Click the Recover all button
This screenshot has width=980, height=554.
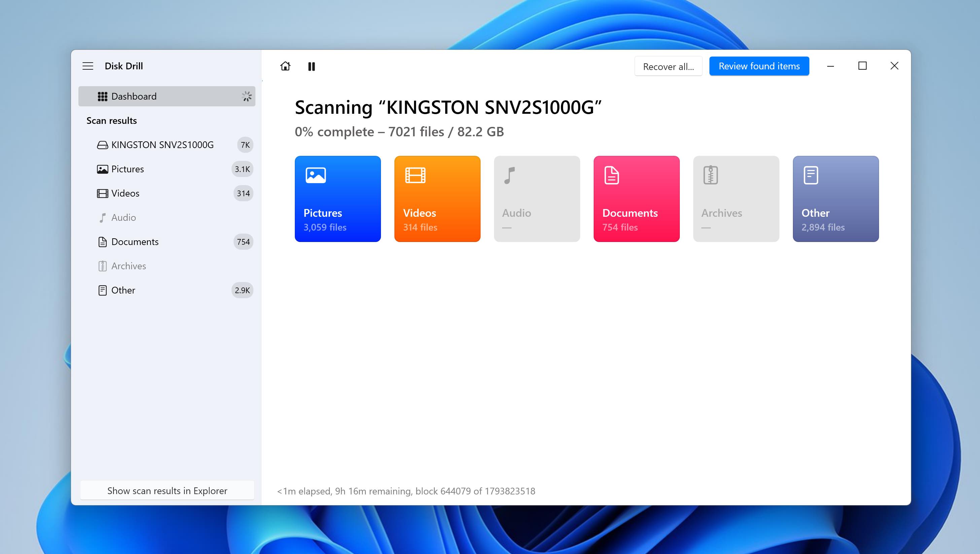(x=668, y=66)
